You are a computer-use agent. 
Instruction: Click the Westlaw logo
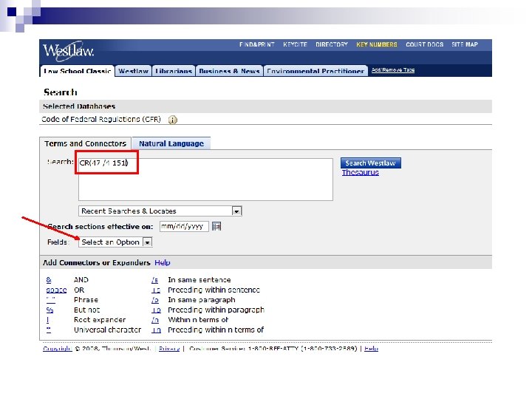tap(68, 51)
